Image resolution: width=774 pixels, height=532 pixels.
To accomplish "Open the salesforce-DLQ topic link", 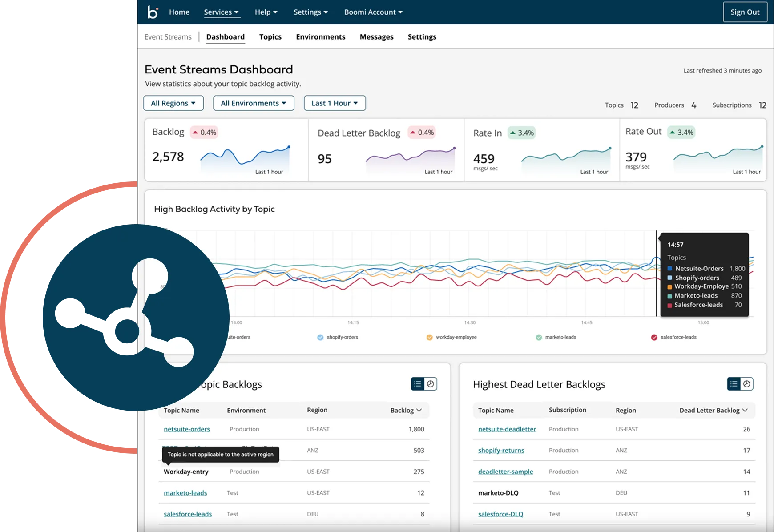I will (501, 514).
